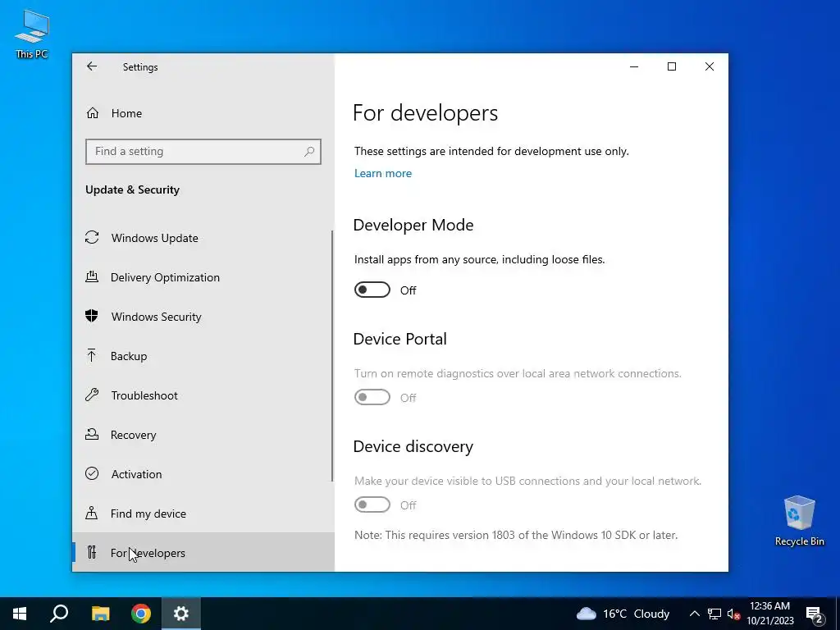Click the Home house icon
840x630 pixels.
pos(93,113)
